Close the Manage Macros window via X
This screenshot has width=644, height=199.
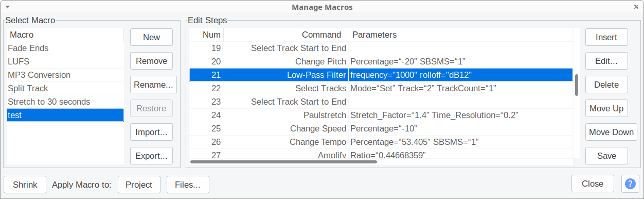coord(636,7)
